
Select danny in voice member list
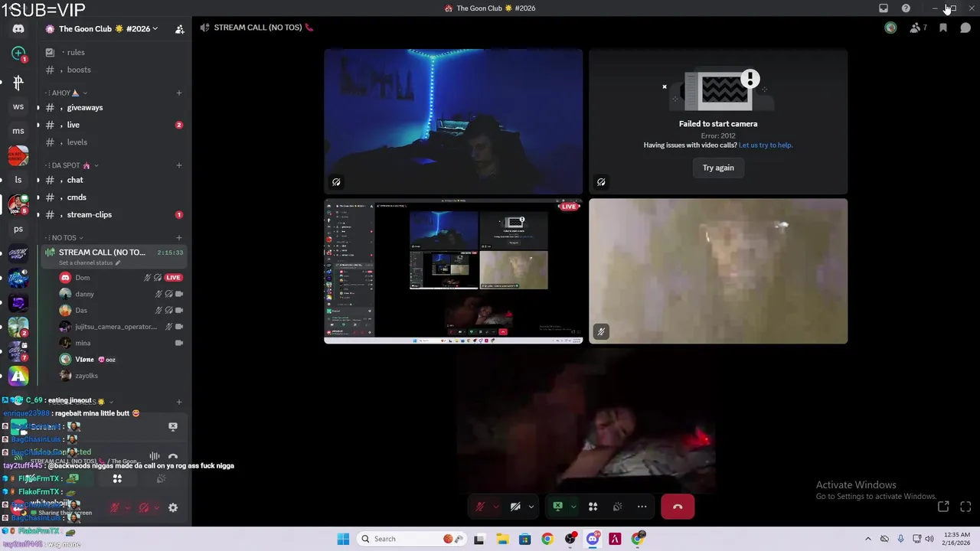tap(121, 294)
